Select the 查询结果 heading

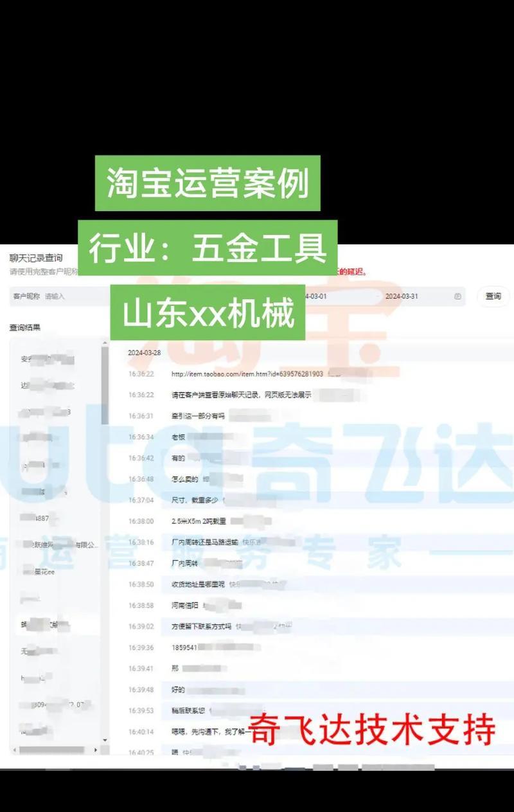click(x=26, y=327)
